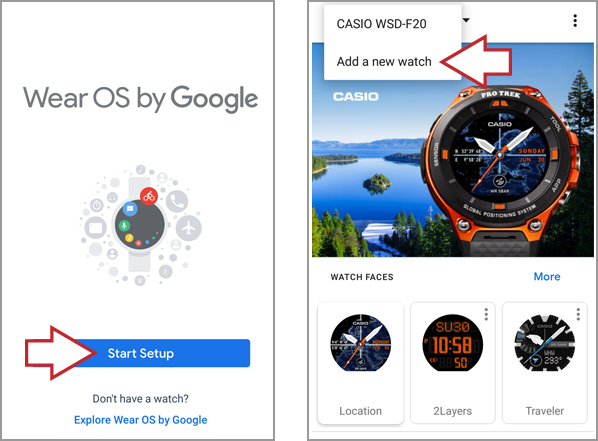Tap the red cycling icon on watch illustration
Viewport: 598px width, 441px height.
pos(149,196)
